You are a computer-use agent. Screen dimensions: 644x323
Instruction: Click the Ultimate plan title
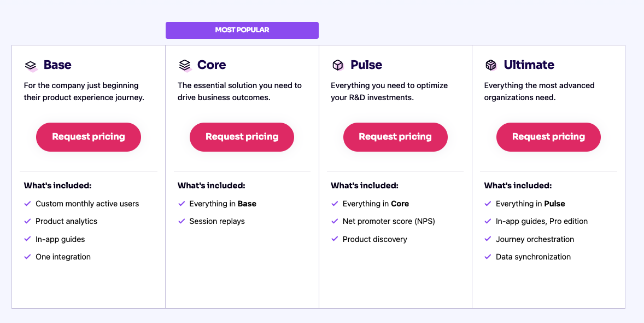tap(529, 65)
